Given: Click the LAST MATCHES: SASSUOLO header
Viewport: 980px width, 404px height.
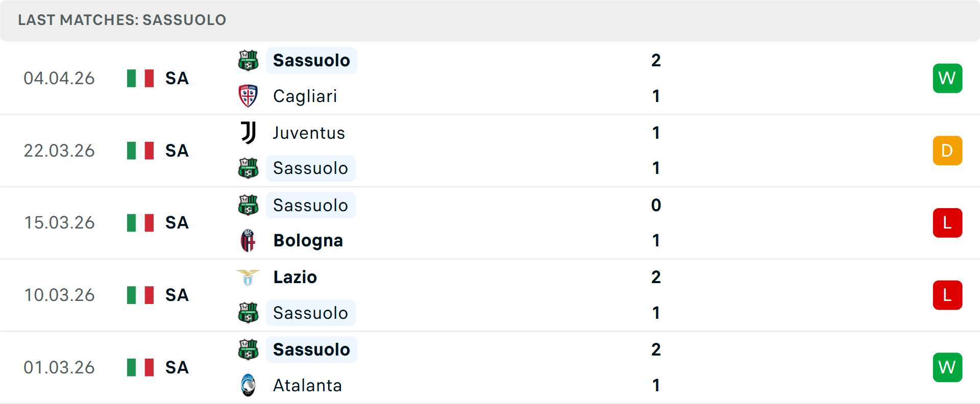Looking at the screenshot, I should click(x=121, y=20).
